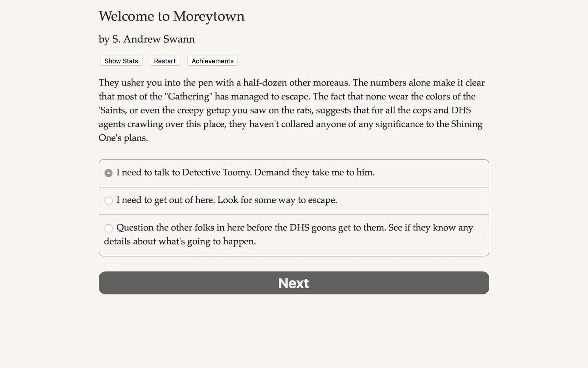This screenshot has height=368, width=588.
Task: Click the author name 'S. Andrew Swann'
Action: click(x=146, y=39)
